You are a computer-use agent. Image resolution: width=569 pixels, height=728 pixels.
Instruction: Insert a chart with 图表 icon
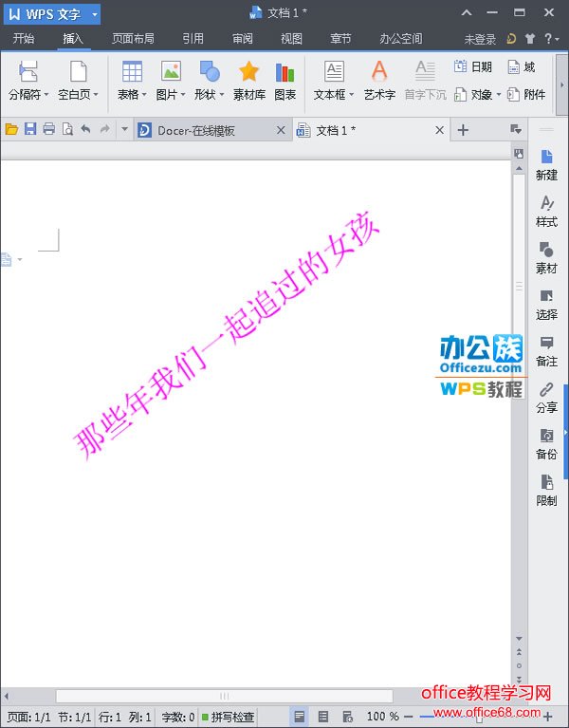[284, 72]
